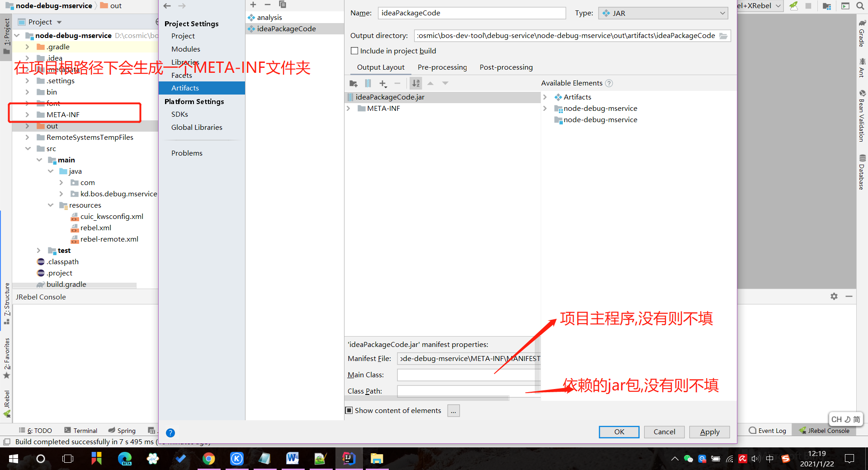868x470 pixels.
Task: Open Microsoft Word from the taskbar
Action: tap(292, 459)
